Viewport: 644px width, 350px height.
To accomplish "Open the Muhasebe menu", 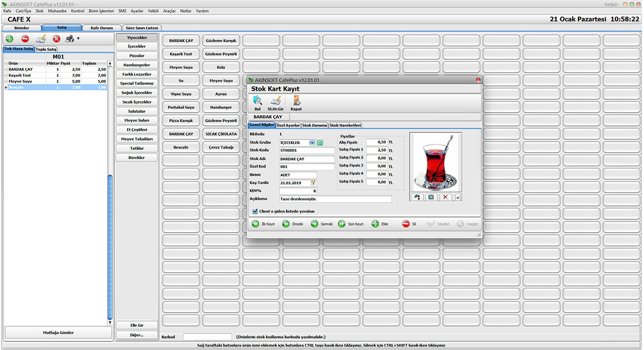I will pyautogui.click(x=58, y=11).
